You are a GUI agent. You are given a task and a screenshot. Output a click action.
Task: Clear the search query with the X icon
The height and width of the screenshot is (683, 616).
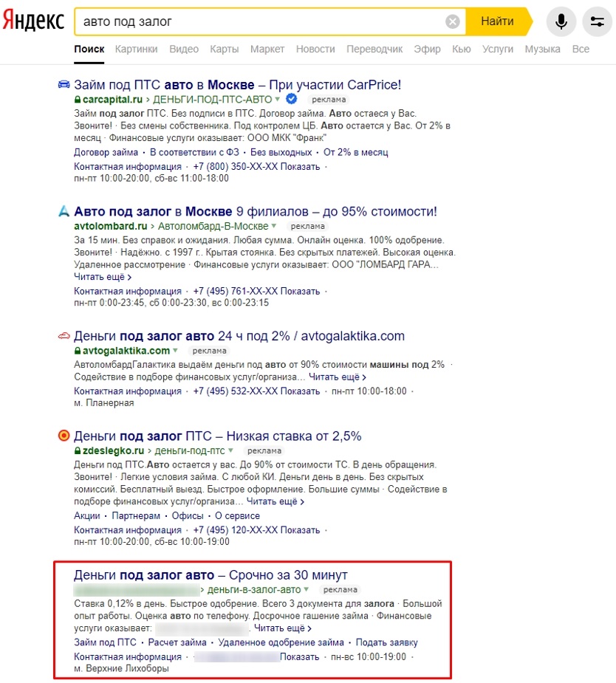click(453, 21)
